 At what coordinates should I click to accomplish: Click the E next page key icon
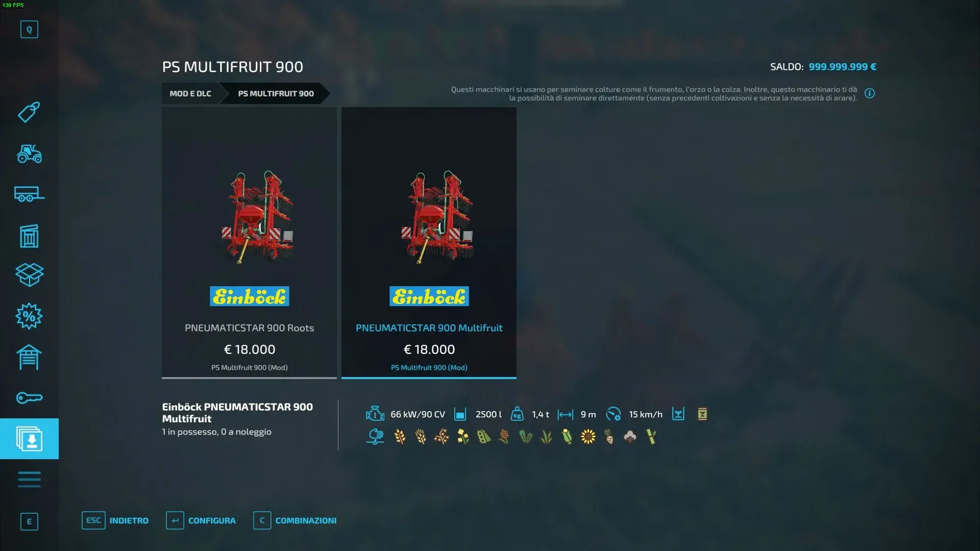click(x=29, y=521)
